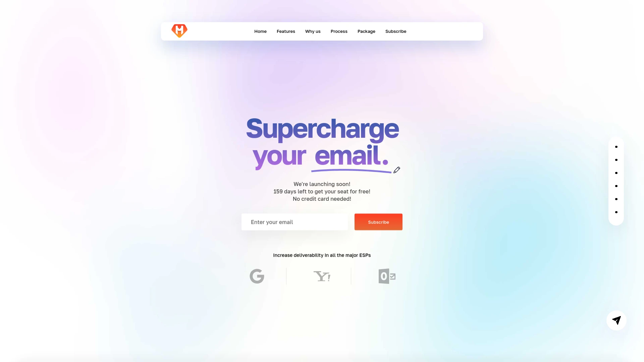Click the paper plane send icon
644x362 pixels.
coord(616,320)
